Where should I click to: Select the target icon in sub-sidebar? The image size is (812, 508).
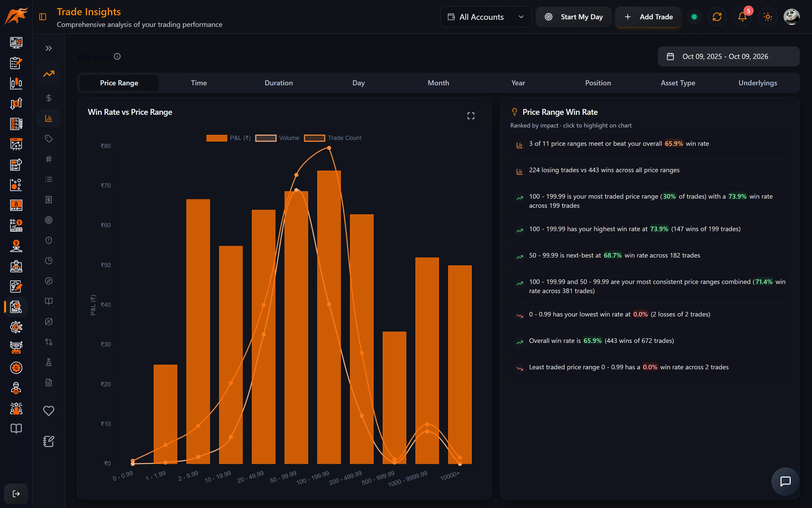click(x=49, y=220)
